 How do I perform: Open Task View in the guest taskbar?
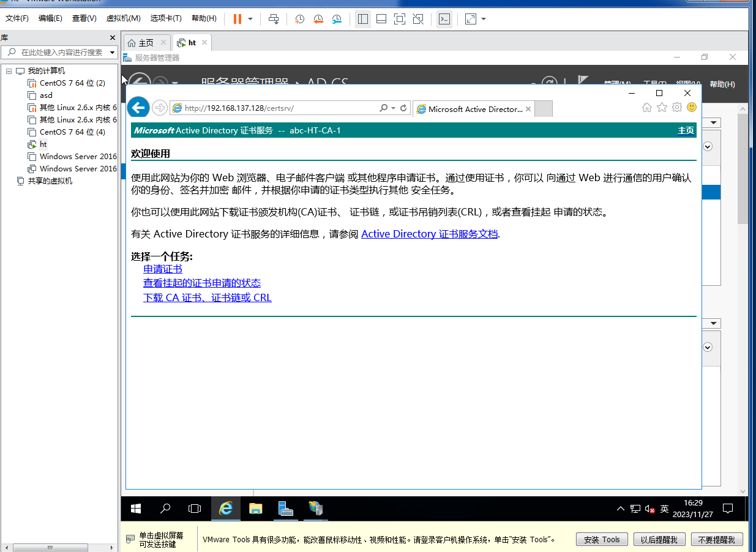click(x=195, y=509)
